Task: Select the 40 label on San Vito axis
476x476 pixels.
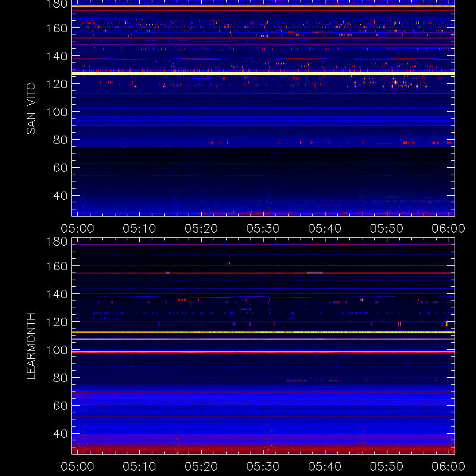Action: pos(60,196)
